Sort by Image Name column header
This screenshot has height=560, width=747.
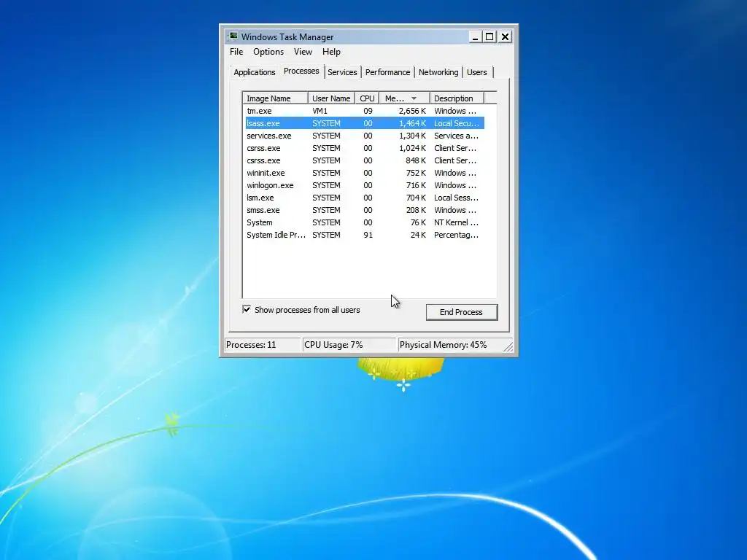tap(275, 98)
